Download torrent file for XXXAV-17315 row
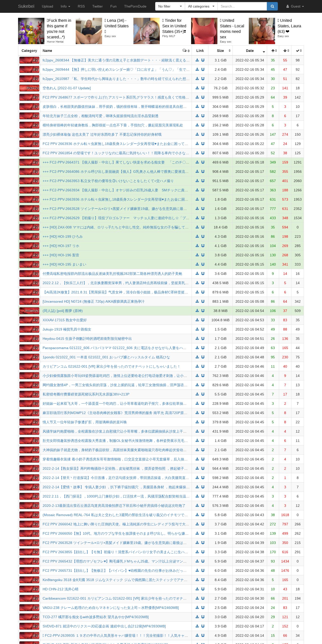Viewport: 322px width, 644px height. pyautogui.click(x=197, y=320)
